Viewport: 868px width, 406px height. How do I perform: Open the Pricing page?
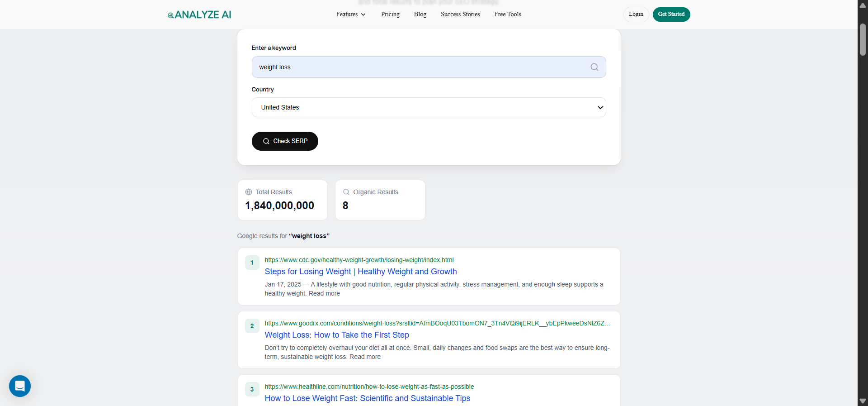pyautogui.click(x=390, y=14)
